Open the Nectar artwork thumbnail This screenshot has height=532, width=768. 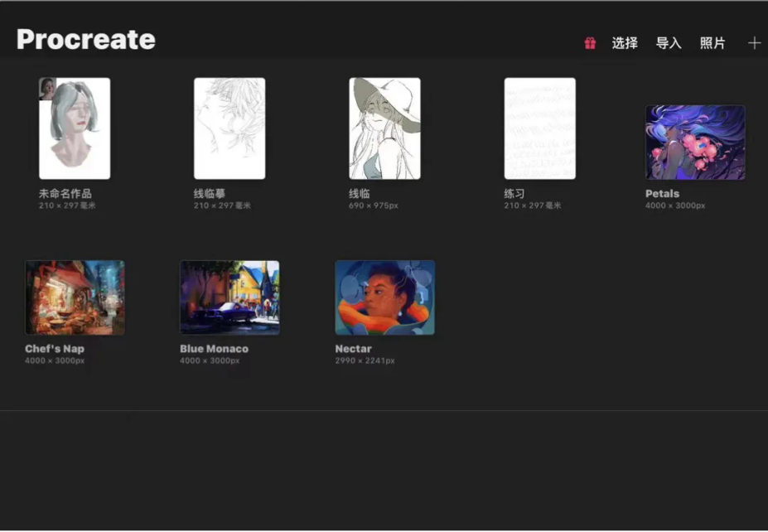384,297
